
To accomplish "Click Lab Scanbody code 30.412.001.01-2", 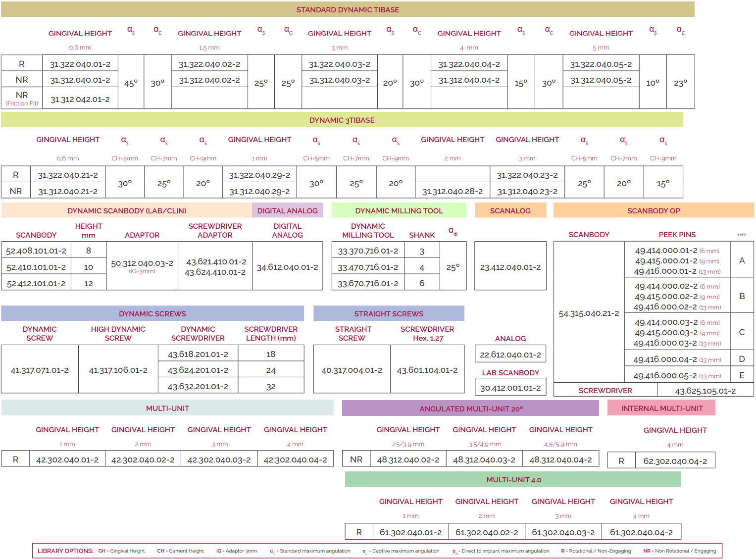I will 510,388.
